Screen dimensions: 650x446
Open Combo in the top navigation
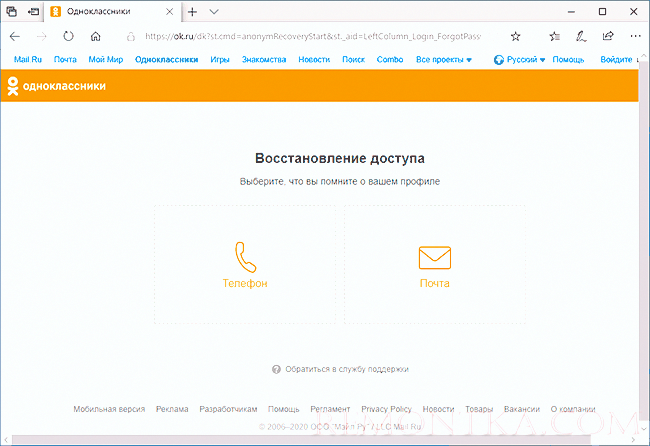pyautogui.click(x=390, y=60)
